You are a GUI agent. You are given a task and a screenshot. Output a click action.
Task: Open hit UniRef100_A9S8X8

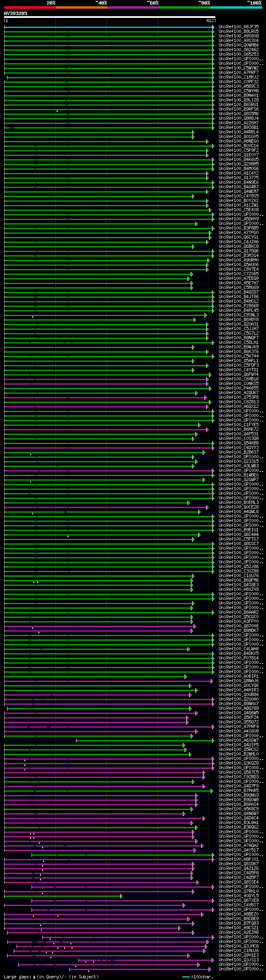[239, 36]
